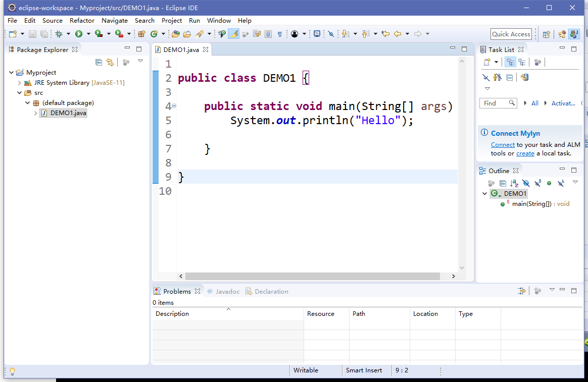Open the Source menu

pos(53,21)
